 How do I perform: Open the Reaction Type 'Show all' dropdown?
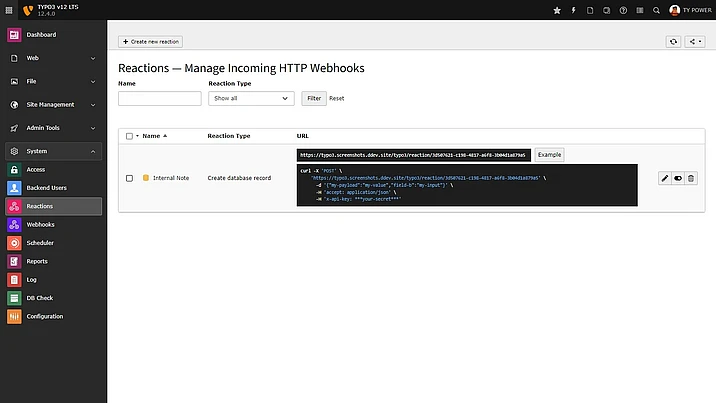251,98
